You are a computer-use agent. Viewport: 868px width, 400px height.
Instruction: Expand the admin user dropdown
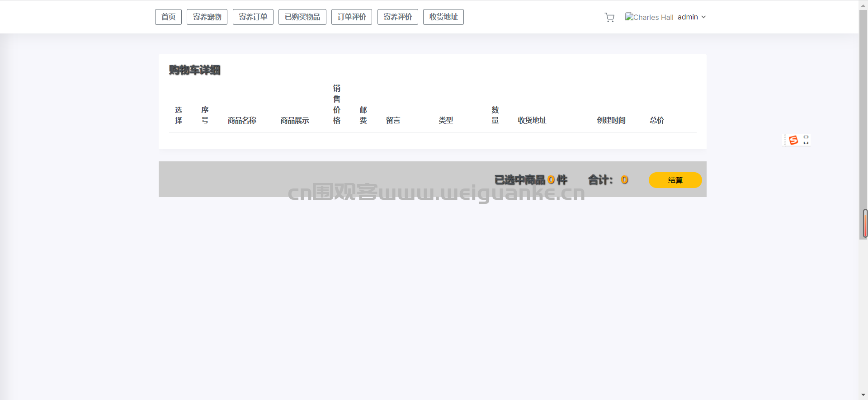[692, 17]
